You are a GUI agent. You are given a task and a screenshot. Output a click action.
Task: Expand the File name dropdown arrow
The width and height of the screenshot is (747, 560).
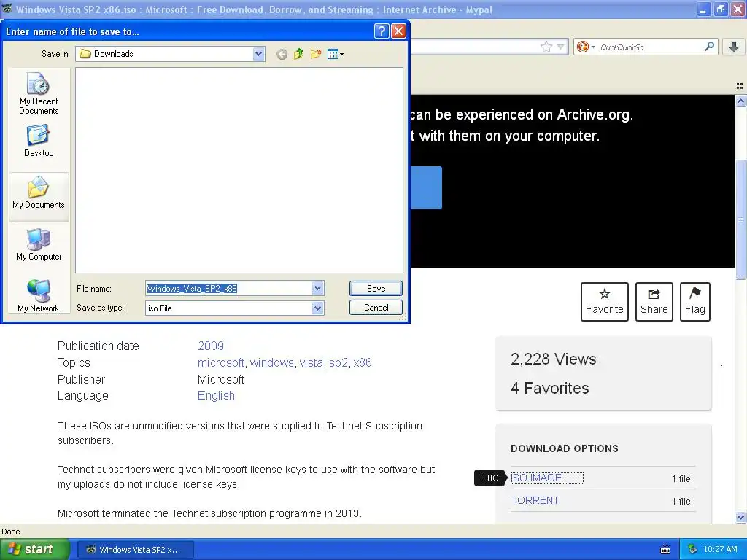click(x=318, y=288)
